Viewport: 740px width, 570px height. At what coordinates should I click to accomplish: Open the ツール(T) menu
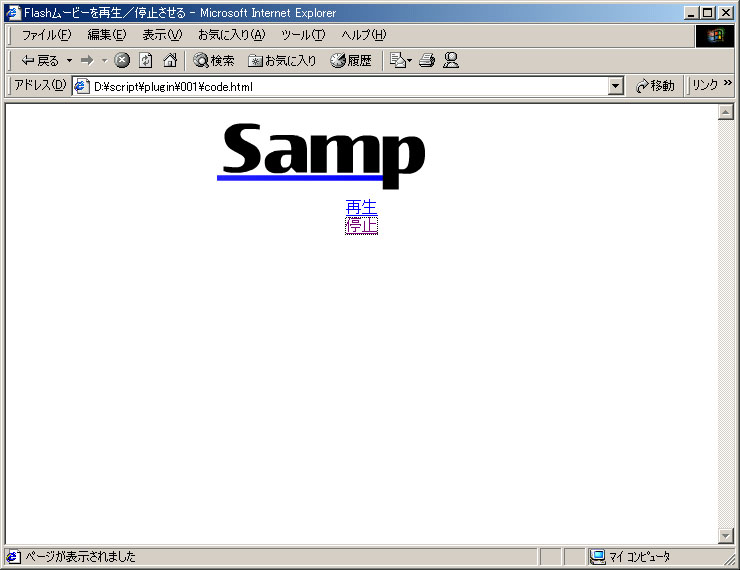[303, 35]
